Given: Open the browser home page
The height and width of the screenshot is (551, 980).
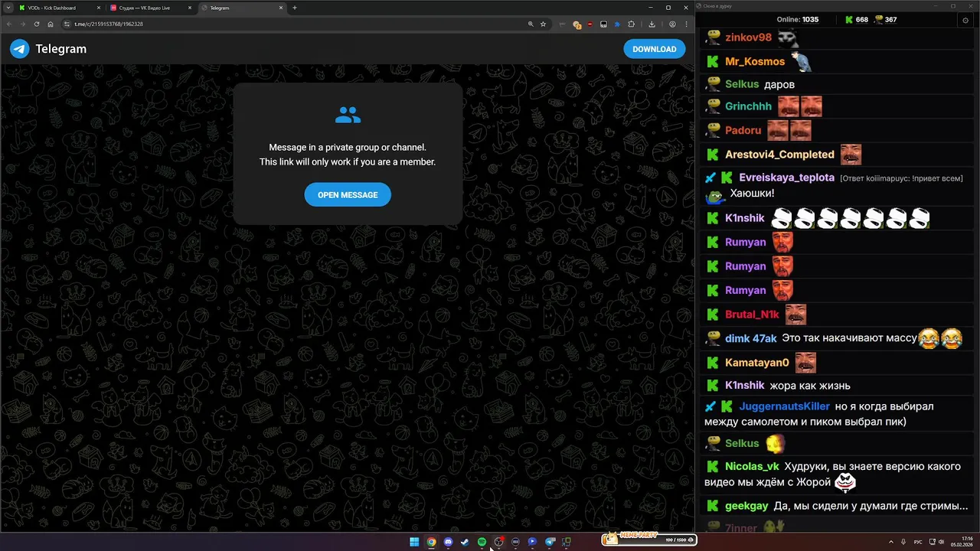Looking at the screenshot, I should tap(51, 24).
